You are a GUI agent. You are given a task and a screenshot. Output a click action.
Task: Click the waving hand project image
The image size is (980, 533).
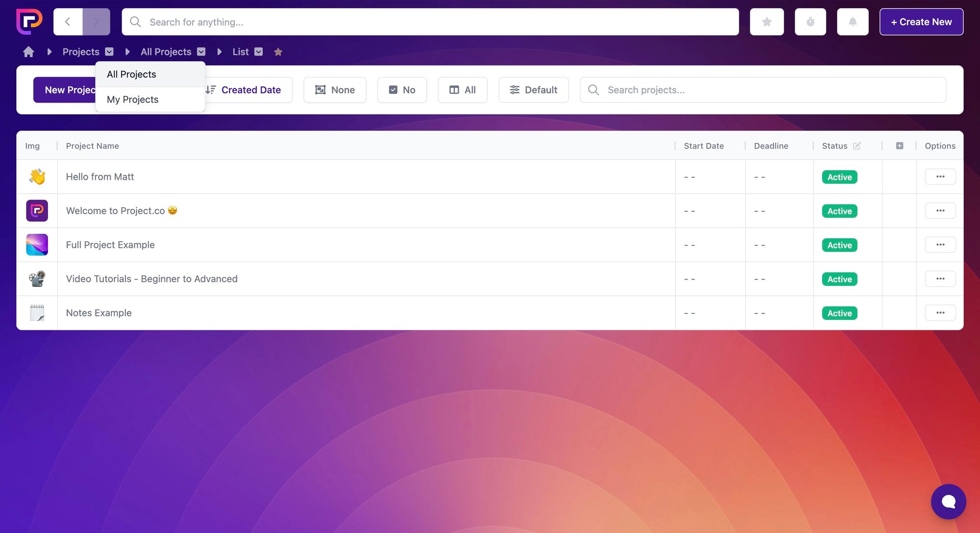tap(37, 177)
